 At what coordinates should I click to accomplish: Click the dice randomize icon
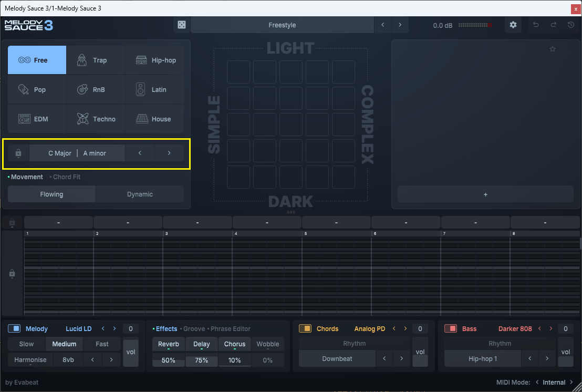click(181, 25)
